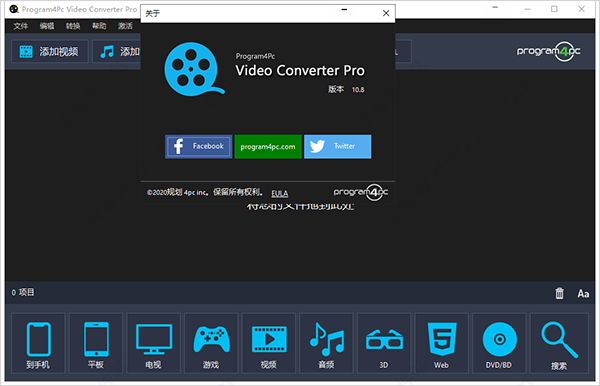Open the 激活 (Activate) menu
Image resolution: width=600 pixels, height=386 pixels.
coord(125,26)
